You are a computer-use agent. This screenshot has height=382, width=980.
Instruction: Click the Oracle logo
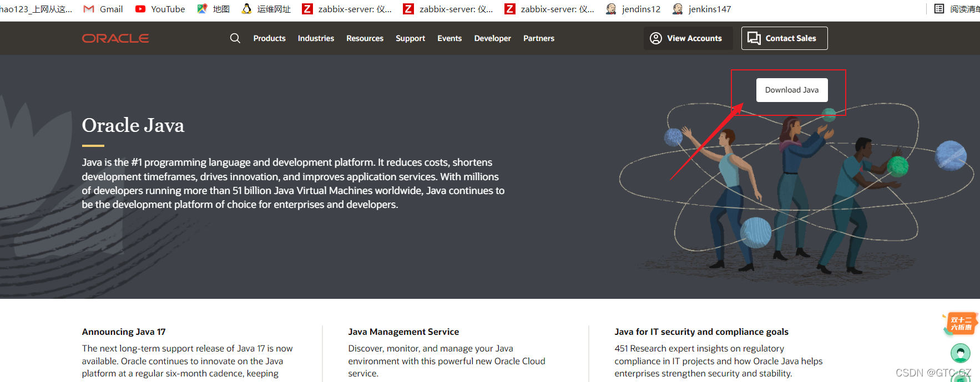115,38
